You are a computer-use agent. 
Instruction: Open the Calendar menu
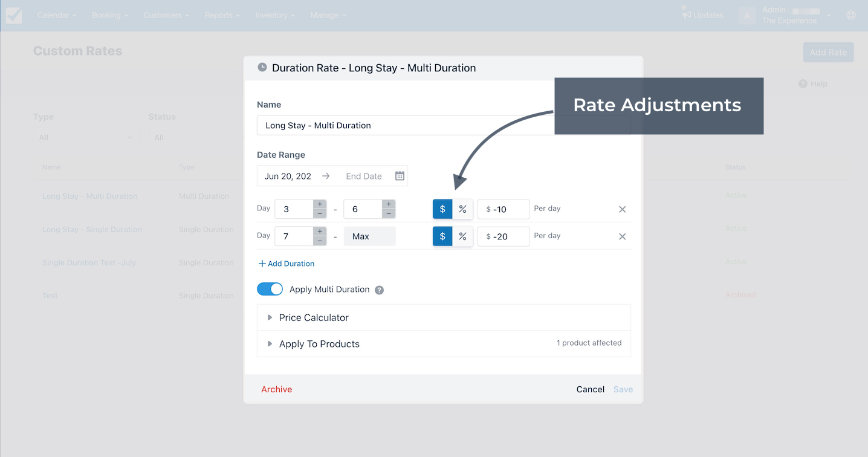57,15
